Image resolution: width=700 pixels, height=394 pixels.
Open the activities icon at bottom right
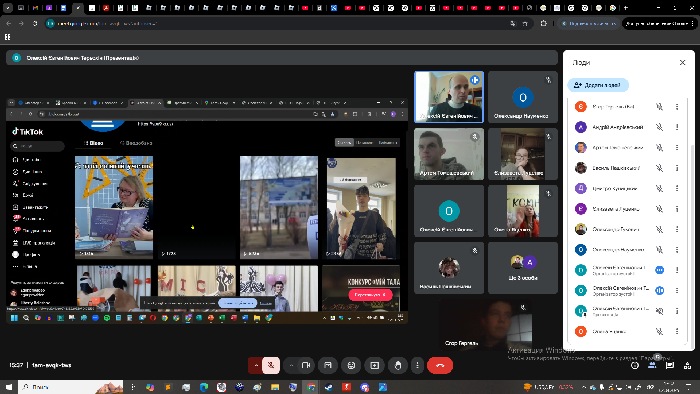coord(687,365)
